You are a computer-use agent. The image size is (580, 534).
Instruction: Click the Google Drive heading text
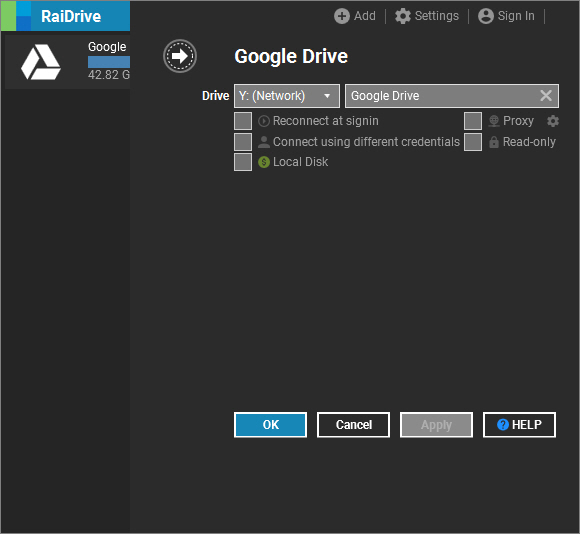tap(291, 56)
